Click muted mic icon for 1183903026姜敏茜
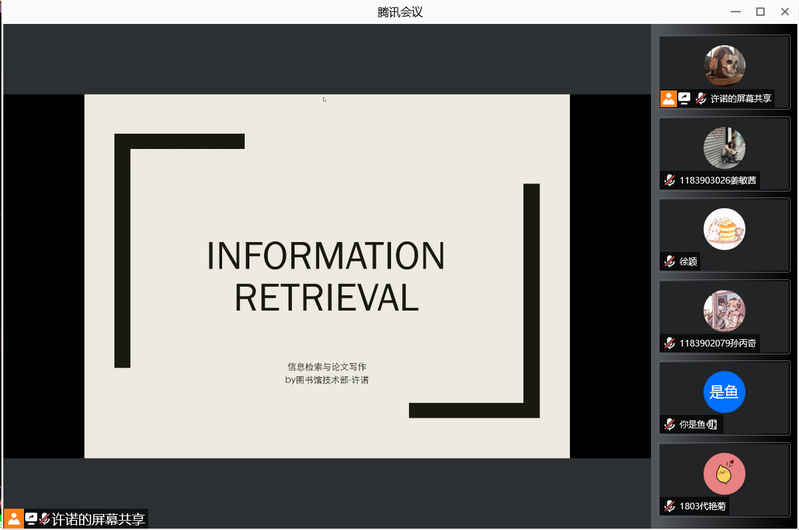The width and height of the screenshot is (799, 530). (669, 180)
